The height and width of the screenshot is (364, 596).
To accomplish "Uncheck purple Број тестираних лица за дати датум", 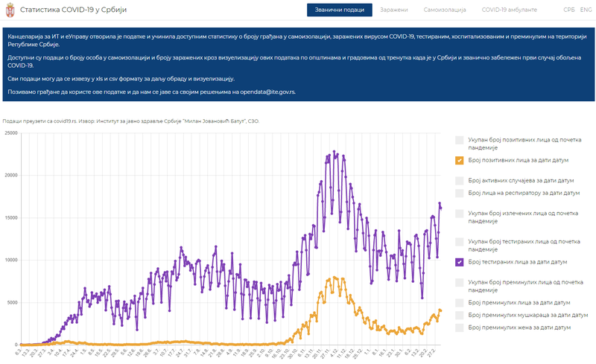I will [460, 261].
